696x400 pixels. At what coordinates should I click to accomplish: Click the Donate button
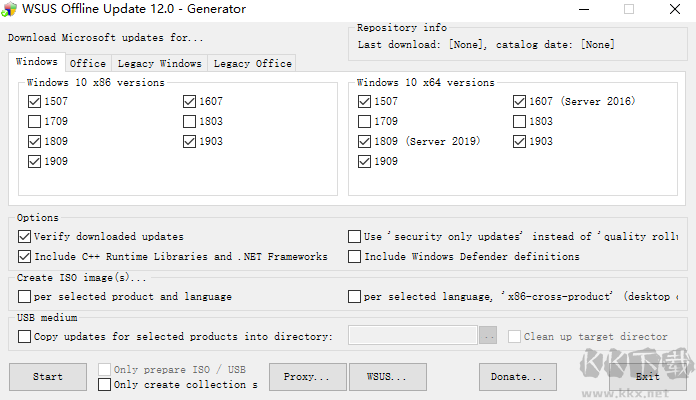pos(518,376)
